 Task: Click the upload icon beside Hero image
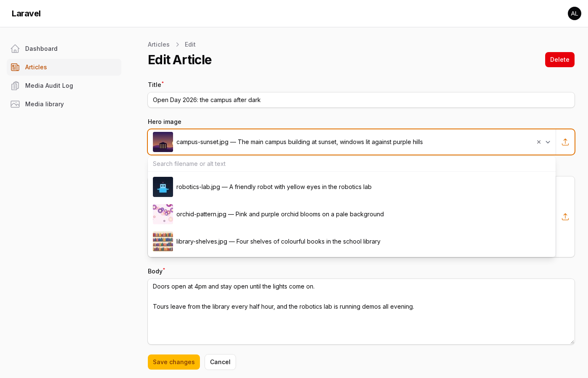pos(565,142)
